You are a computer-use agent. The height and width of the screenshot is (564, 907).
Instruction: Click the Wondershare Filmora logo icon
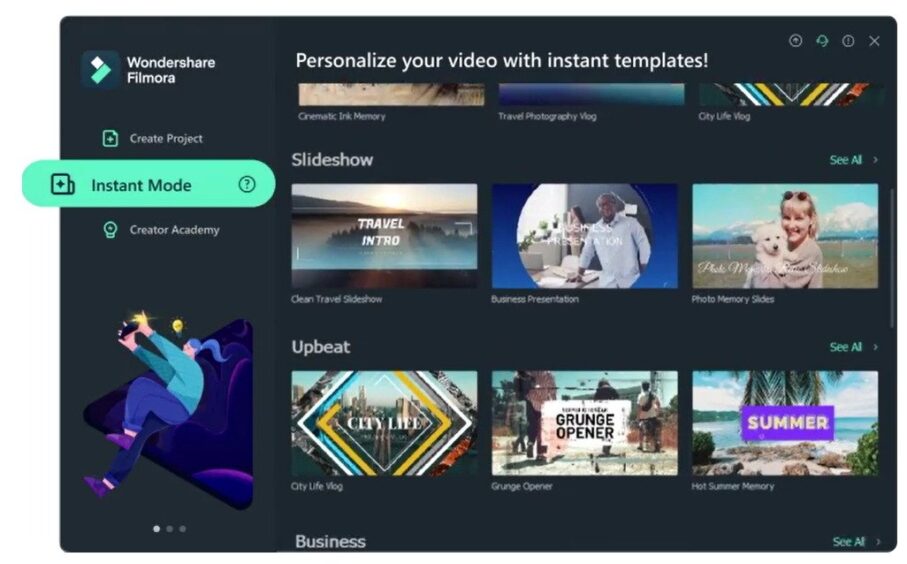(x=100, y=69)
